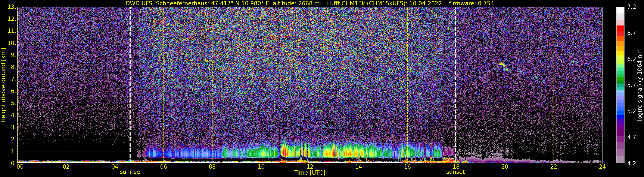The image size is (644, 177).
Task: Click the "2." height axis tick label
Action: pyautogui.click(x=13, y=139)
